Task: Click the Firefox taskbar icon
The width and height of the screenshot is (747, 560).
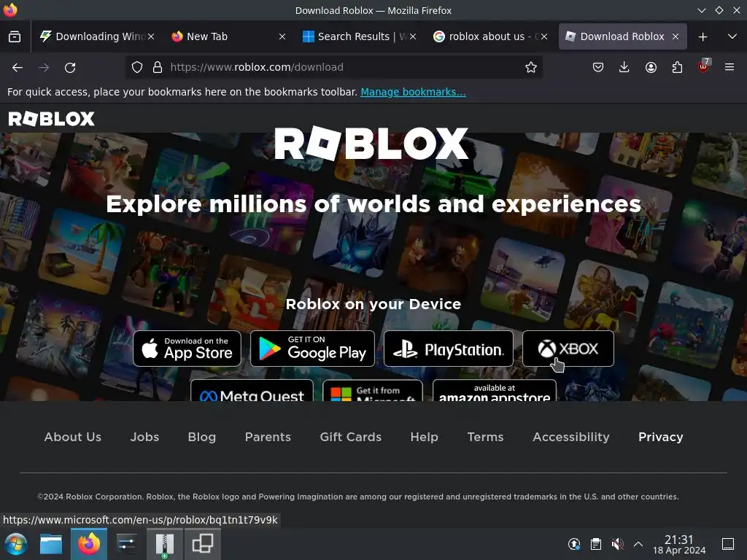Action: pyautogui.click(x=89, y=544)
